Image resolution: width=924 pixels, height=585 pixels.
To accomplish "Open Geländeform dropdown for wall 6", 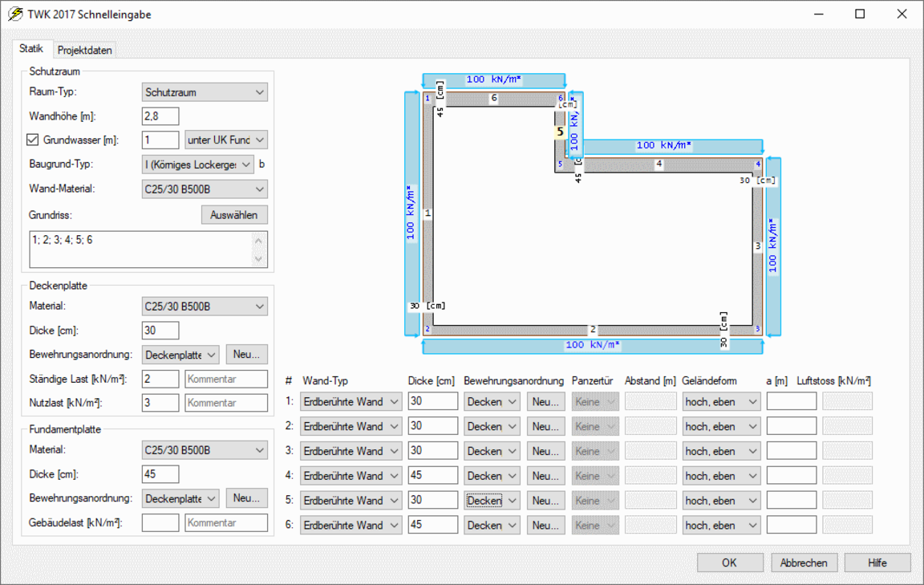I will coord(720,526).
